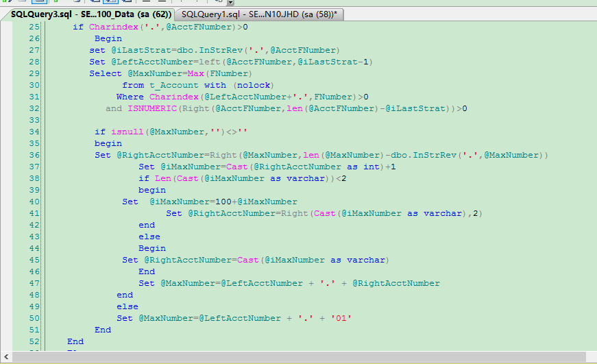Viewport: 597px width, 364px height.
Task: Click the 'Begin' keyword on line 26
Action: click(x=108, y=39)
